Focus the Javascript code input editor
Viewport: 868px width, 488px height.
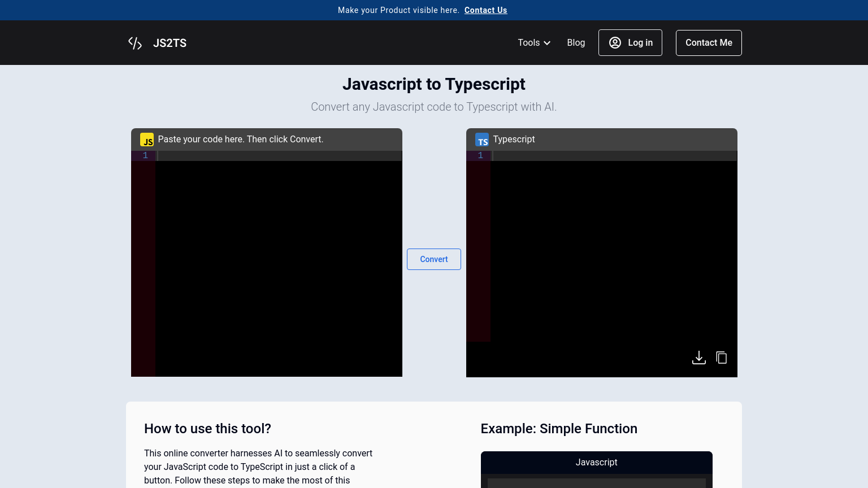(278, 260)
